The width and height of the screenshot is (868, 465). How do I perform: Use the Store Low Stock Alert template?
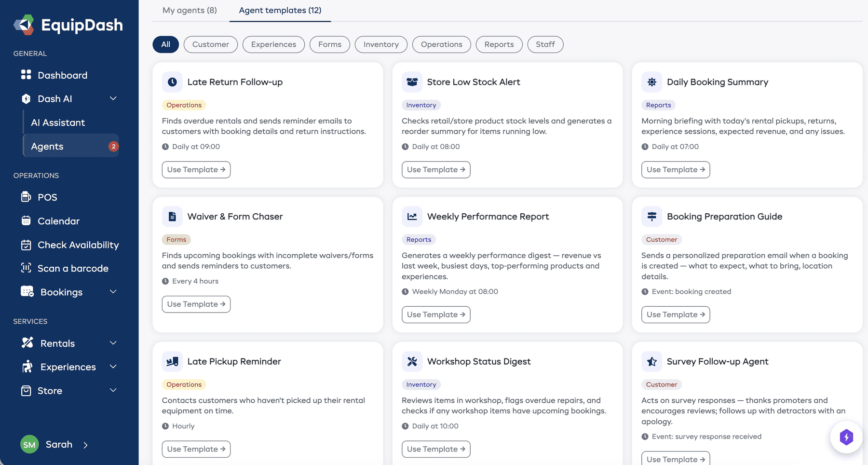tap(435, 170)
